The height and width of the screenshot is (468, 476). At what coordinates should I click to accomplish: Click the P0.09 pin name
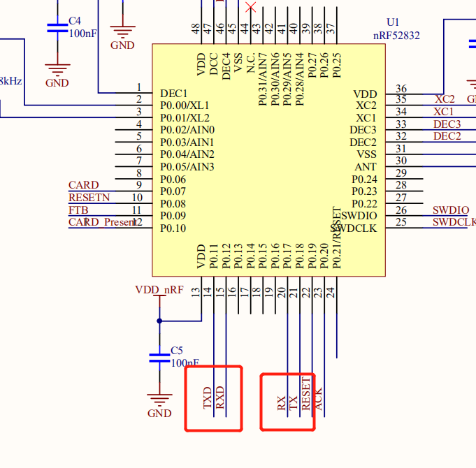tap(173, 216)
